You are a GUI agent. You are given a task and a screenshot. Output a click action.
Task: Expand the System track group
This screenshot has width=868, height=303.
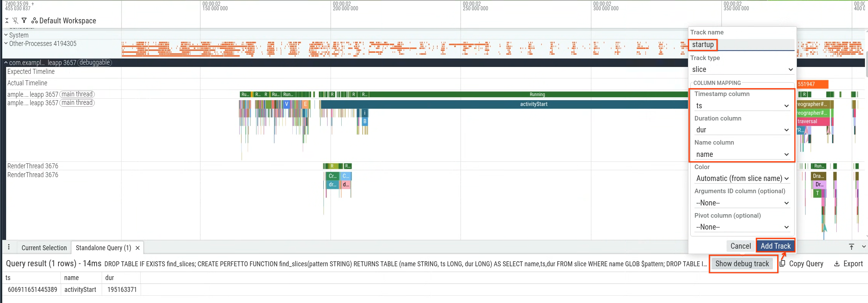tap(6, 35)
